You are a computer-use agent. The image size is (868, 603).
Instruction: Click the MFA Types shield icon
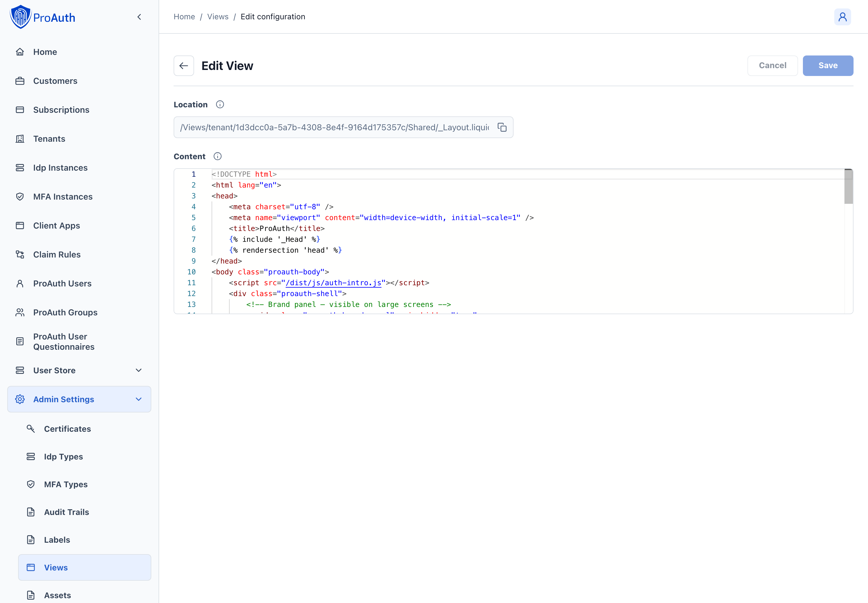tap(31, 485)
